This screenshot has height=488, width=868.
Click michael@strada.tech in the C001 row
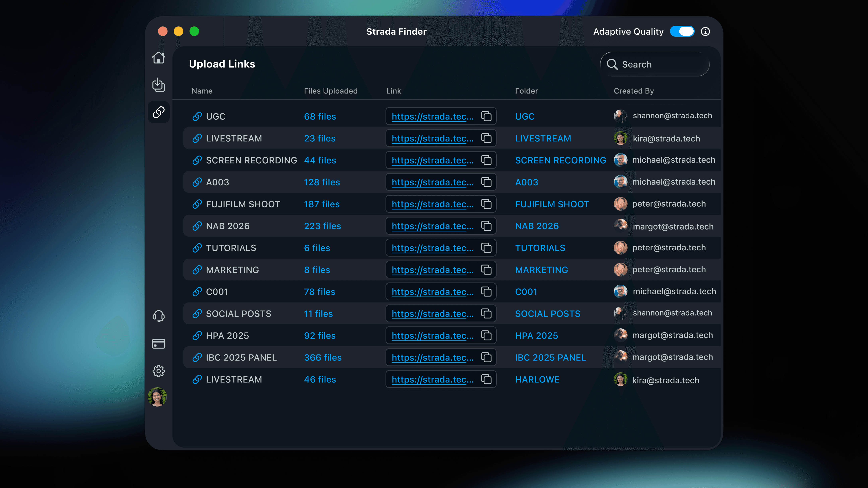pos(674,291)
